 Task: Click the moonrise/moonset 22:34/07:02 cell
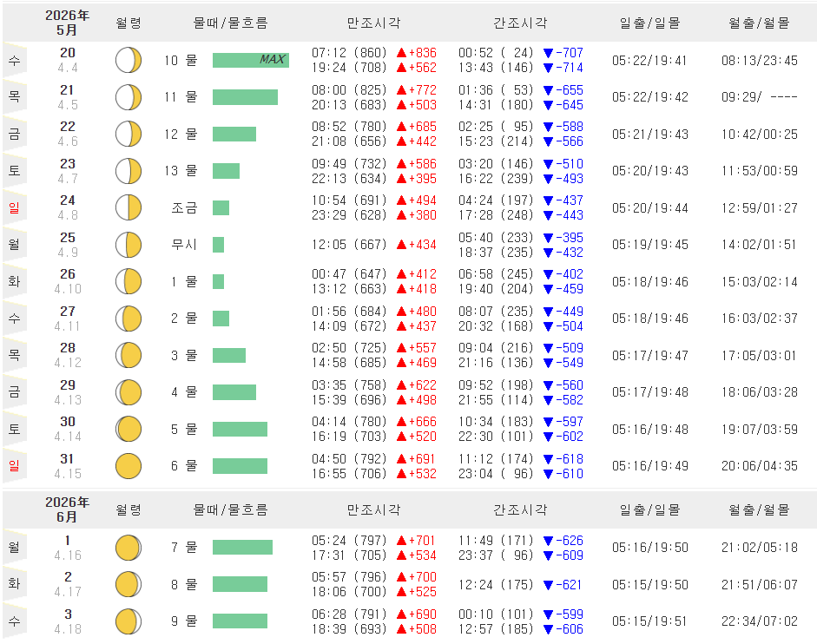(759, 621)
